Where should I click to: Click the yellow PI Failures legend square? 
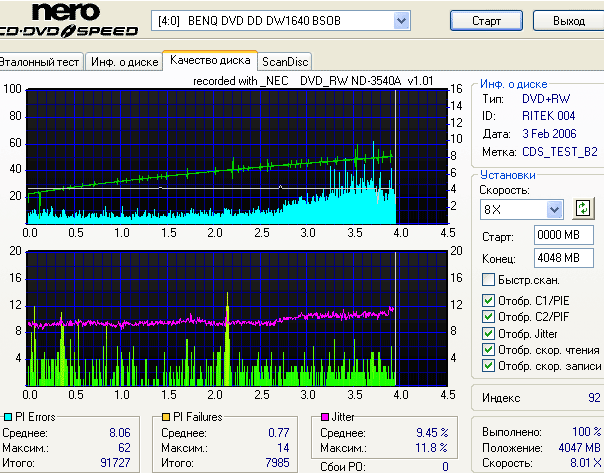166,417
